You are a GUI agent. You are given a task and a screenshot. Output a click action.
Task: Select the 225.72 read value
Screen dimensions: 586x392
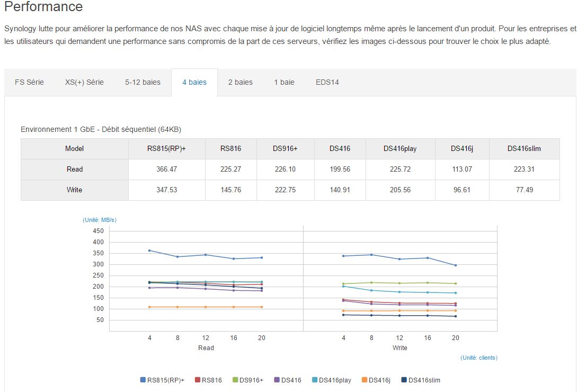pyautogui.click(x=400, y=170)
